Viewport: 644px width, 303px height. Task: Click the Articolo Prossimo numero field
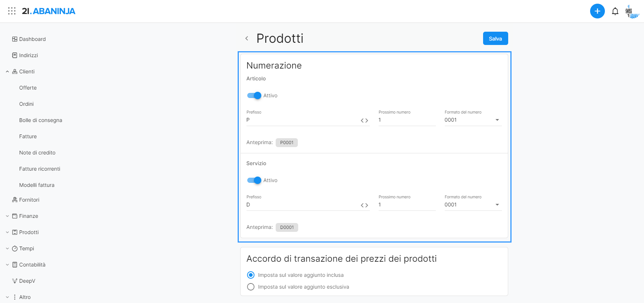pos(407,120)
